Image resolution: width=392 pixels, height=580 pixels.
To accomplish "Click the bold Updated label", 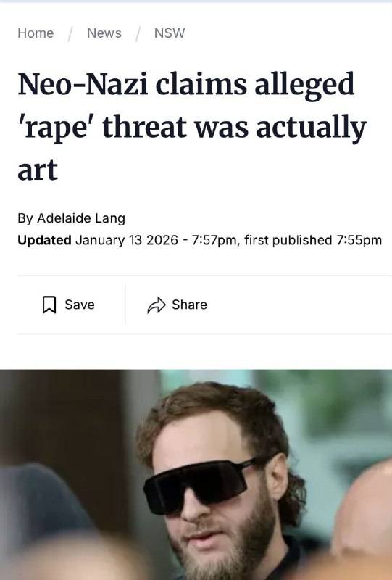I will point(44,240).
